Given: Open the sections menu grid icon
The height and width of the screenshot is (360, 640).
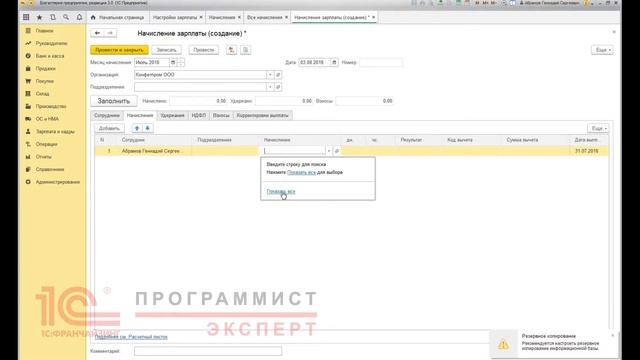Looking at the screenshot, I should click(26, 17).
